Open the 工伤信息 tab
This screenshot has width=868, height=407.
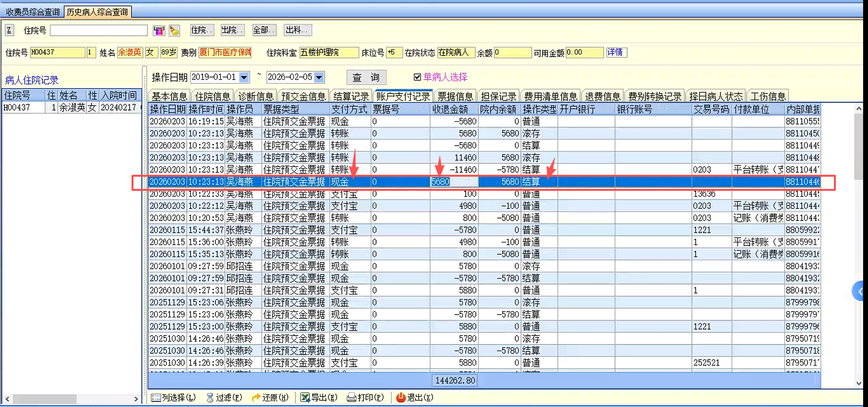click(768, 96)
